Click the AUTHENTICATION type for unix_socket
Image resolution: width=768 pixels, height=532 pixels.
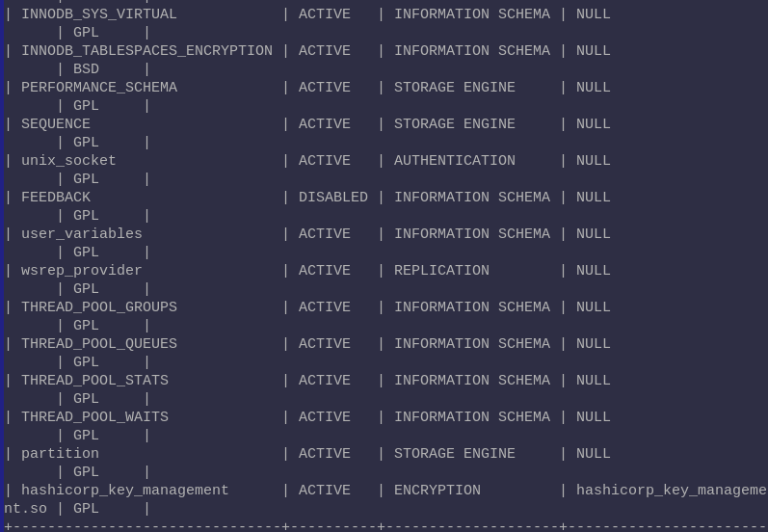(455, 161)
